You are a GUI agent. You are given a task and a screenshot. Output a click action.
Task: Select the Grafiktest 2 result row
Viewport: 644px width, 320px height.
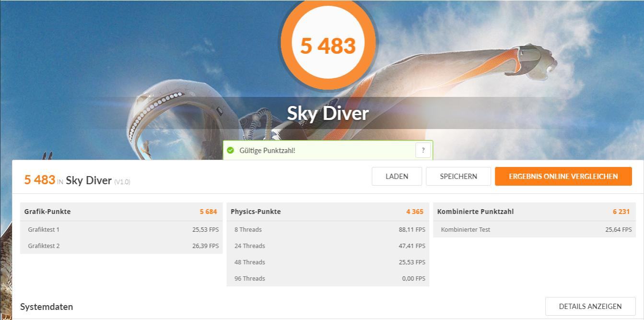pos(121,246)
